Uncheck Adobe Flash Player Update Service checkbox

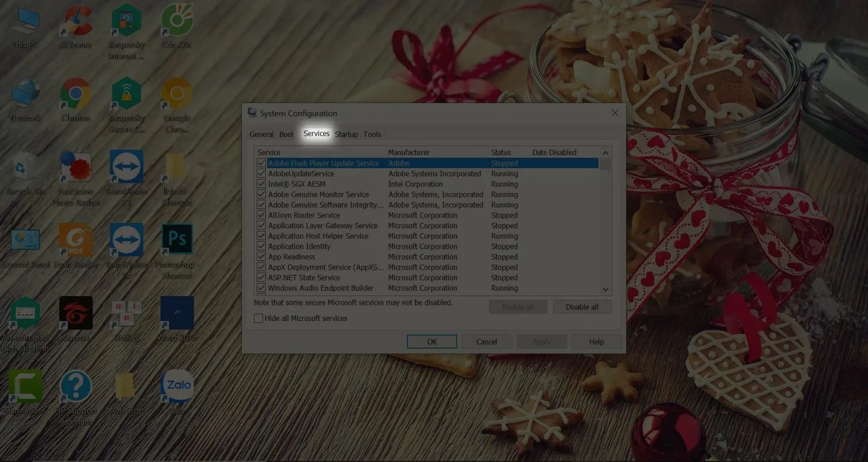pyautogui.click(x=261, y=163)
